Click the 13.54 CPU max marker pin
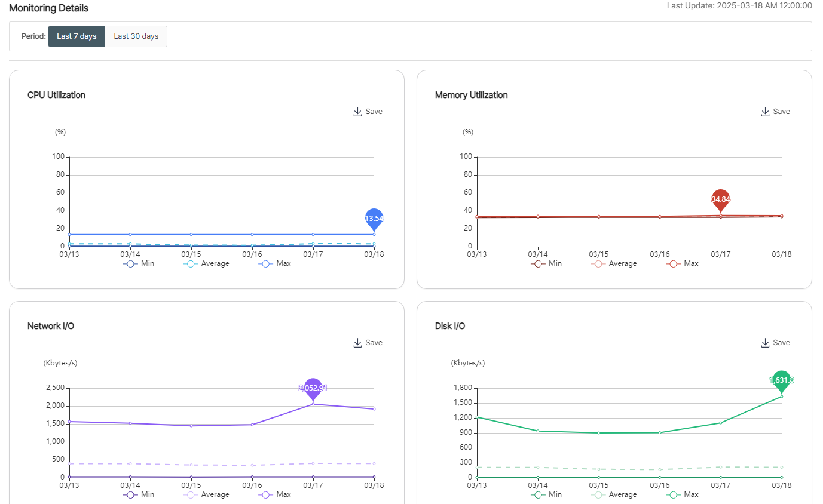The height and width of the screenshot is (504, 823). (374, 219)
